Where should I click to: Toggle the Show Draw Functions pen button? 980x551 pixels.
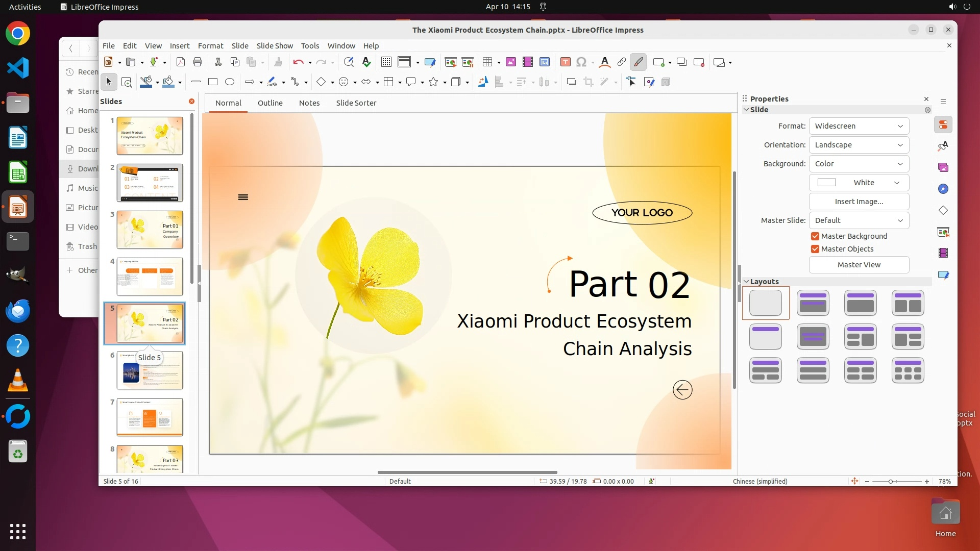point(638,62)
